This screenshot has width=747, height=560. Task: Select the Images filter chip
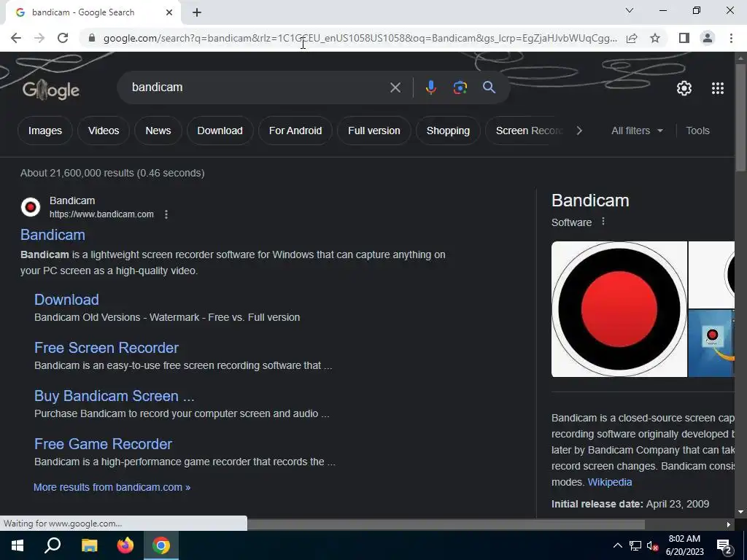[45, 131]
